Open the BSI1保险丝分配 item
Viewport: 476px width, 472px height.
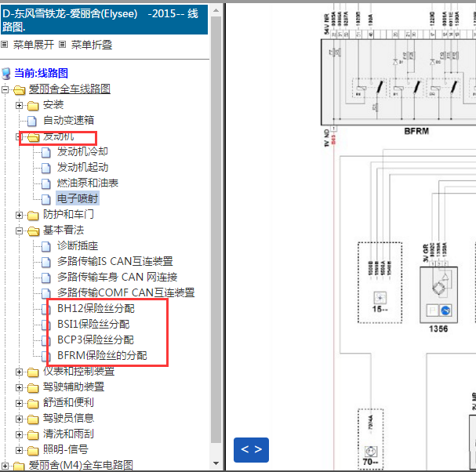tap(93, 324)
